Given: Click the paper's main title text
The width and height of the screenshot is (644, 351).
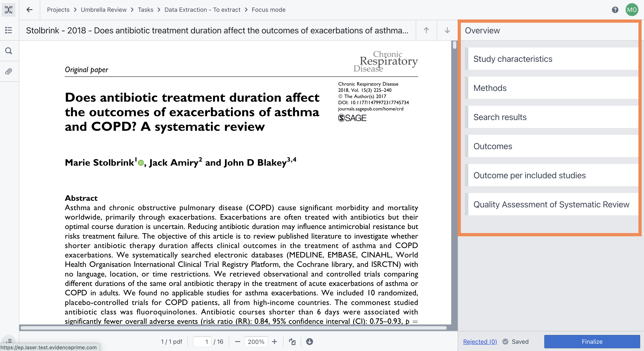Looking at the screenshot, I should [192, 112].
